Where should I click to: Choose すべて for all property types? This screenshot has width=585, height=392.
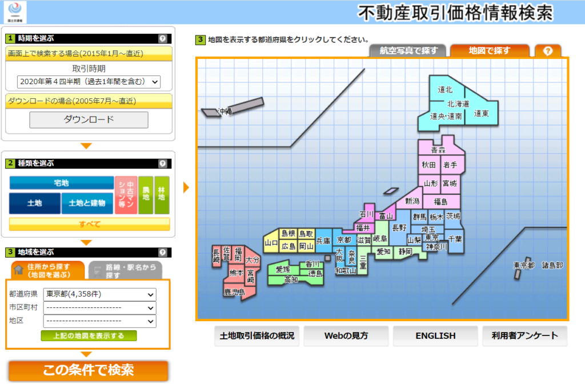(89, 224)
